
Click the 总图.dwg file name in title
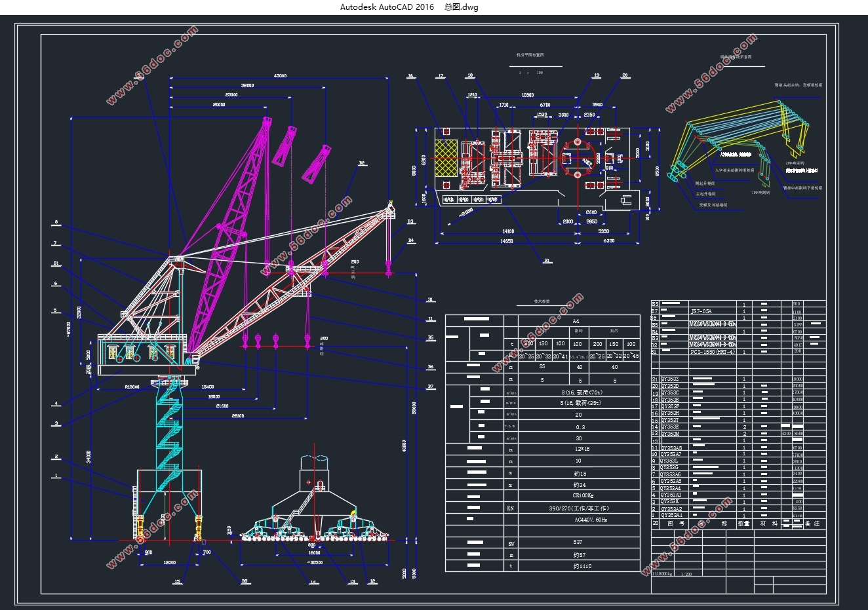(x=462, y=7)
